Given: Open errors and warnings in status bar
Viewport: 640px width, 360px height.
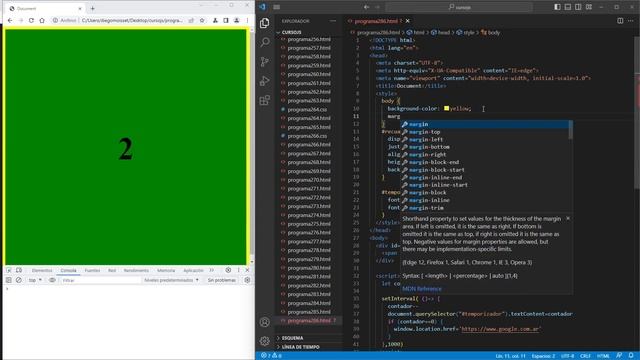Looking at the screenshot, I should click(x=271, y=356).
